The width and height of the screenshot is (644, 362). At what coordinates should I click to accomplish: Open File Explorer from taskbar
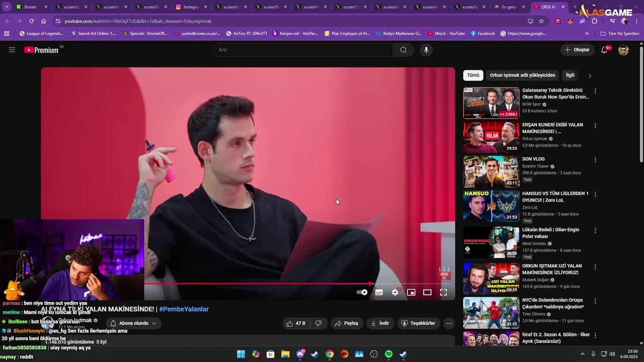pyautogui.click(x=285, y=354)
